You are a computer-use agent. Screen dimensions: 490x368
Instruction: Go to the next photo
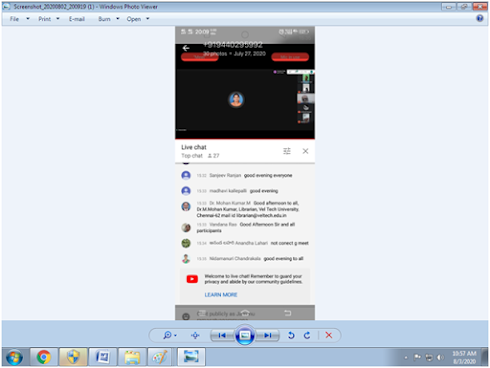[x=268, y=335]
